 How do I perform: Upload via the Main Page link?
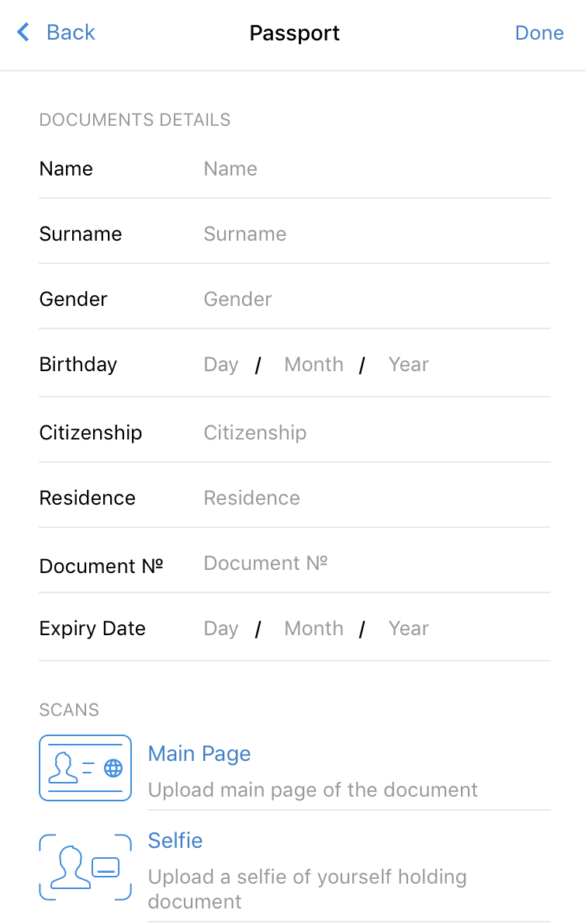pos(199,754)
